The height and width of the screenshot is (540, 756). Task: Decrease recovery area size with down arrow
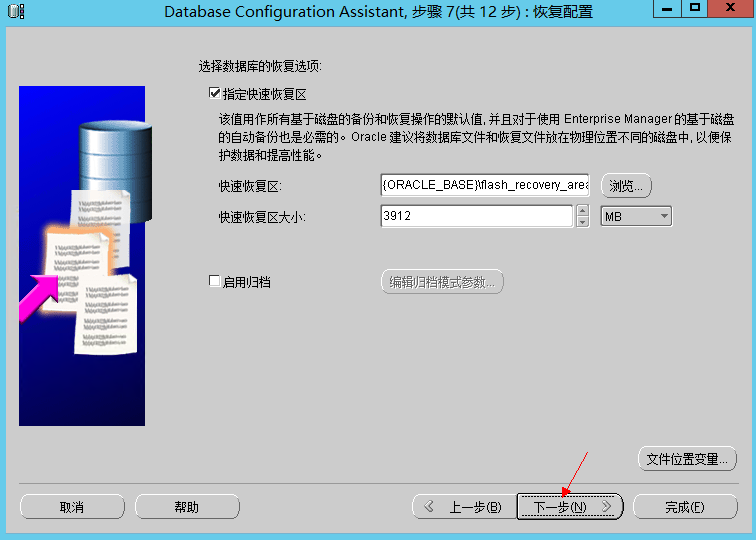point(582,221)
